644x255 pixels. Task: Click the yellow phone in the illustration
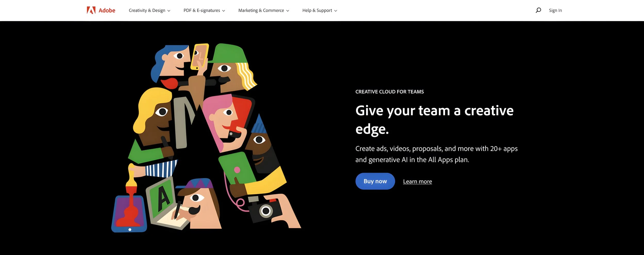pos(199,57)
